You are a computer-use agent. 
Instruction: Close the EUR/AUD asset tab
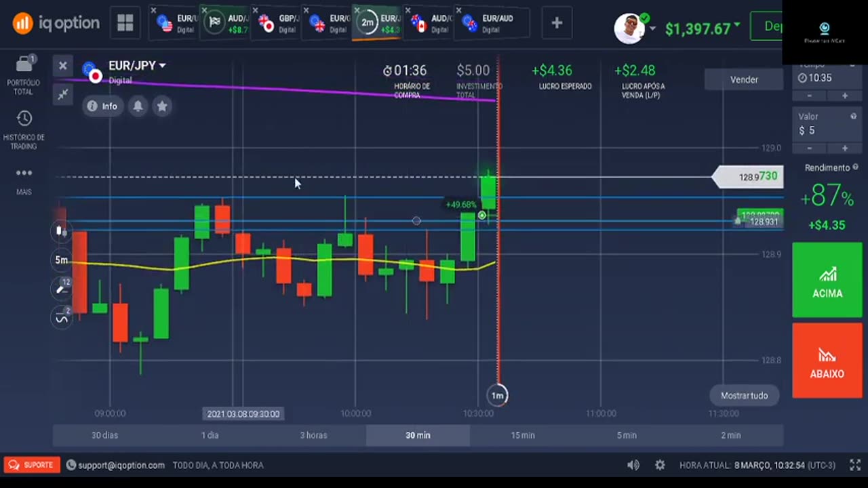click(x=458, y=10)
